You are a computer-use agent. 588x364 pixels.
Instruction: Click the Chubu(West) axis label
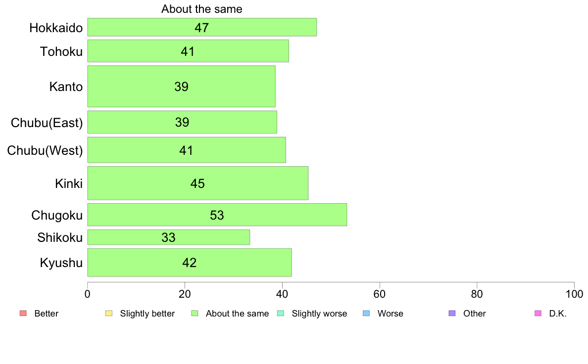point(45,150)
